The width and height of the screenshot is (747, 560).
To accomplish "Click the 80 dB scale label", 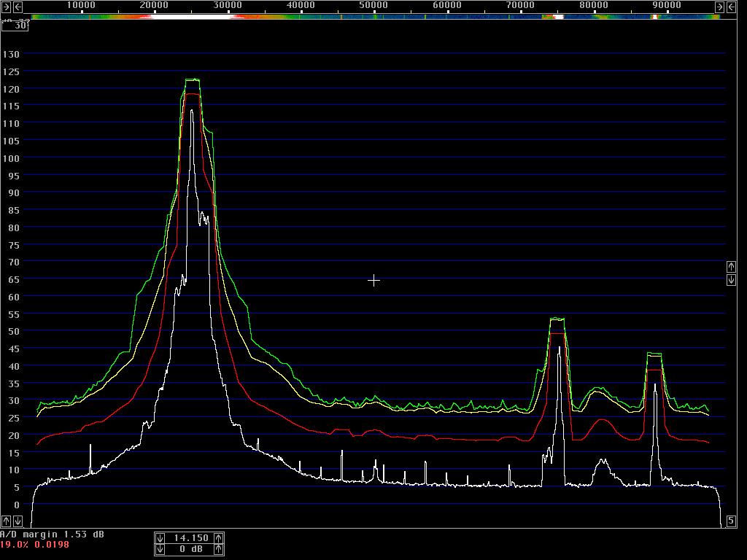I will (x=14, y=227).
